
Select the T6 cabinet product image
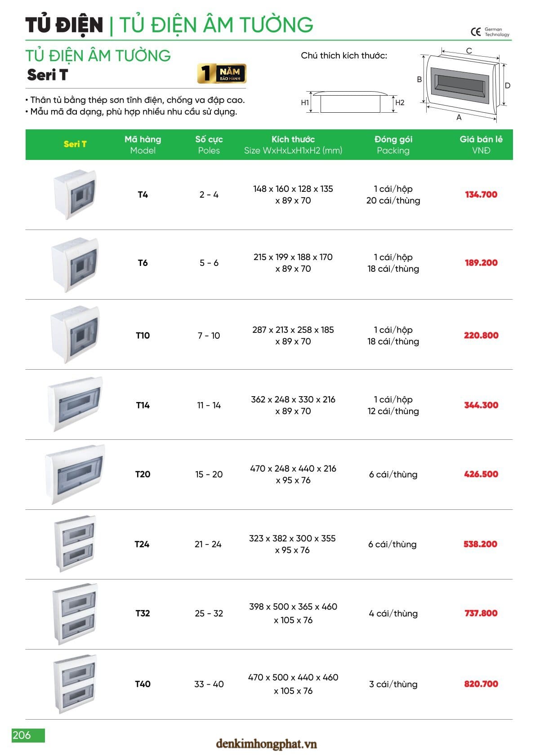click(75, 264)
